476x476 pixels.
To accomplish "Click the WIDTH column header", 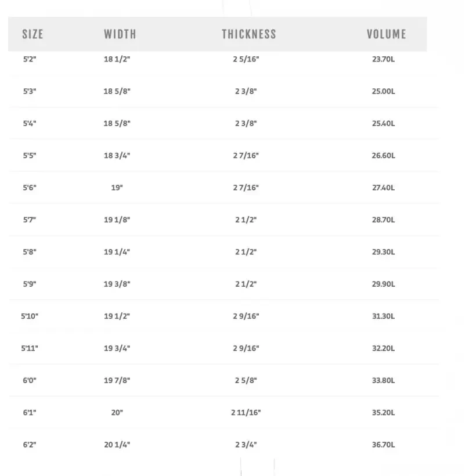I will [x=120, y=34].
